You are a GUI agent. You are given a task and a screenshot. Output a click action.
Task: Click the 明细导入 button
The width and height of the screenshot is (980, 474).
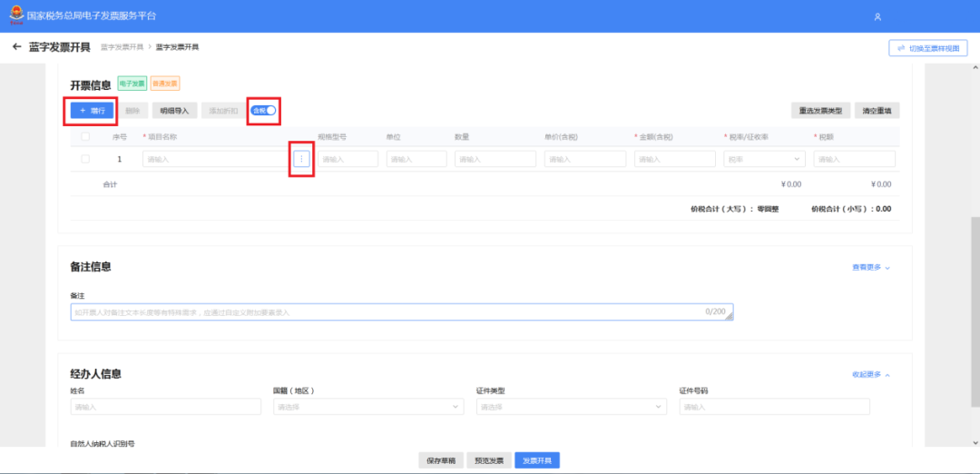point(174,111)
